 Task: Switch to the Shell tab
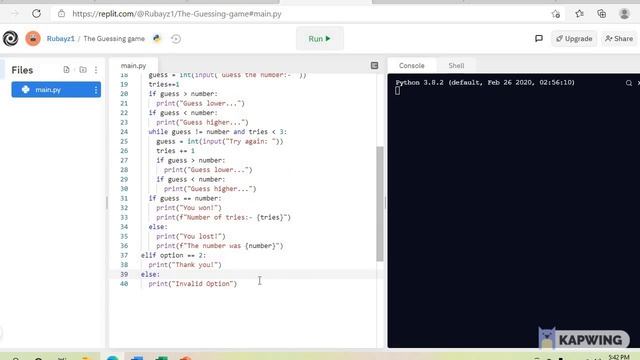pyautogui.click(x=456, y=65)
